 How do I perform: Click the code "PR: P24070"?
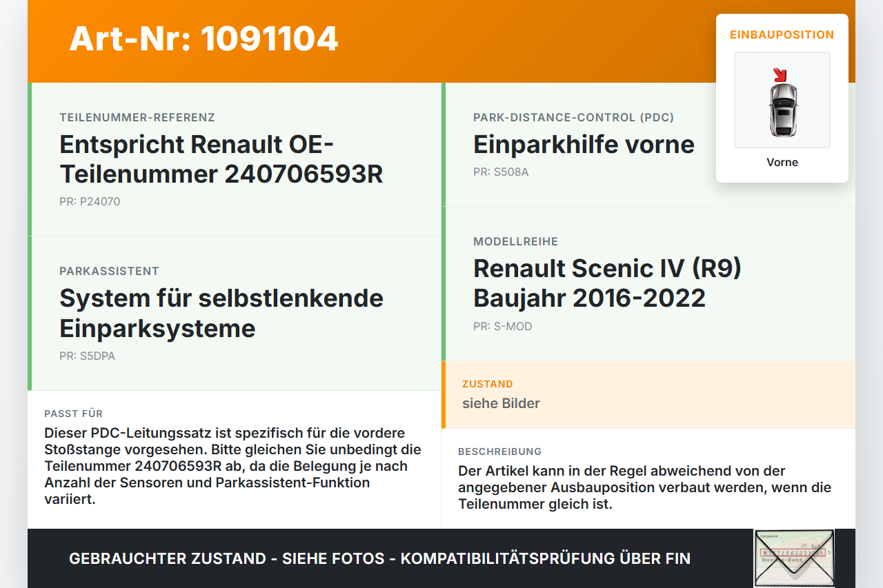[90, 202]
